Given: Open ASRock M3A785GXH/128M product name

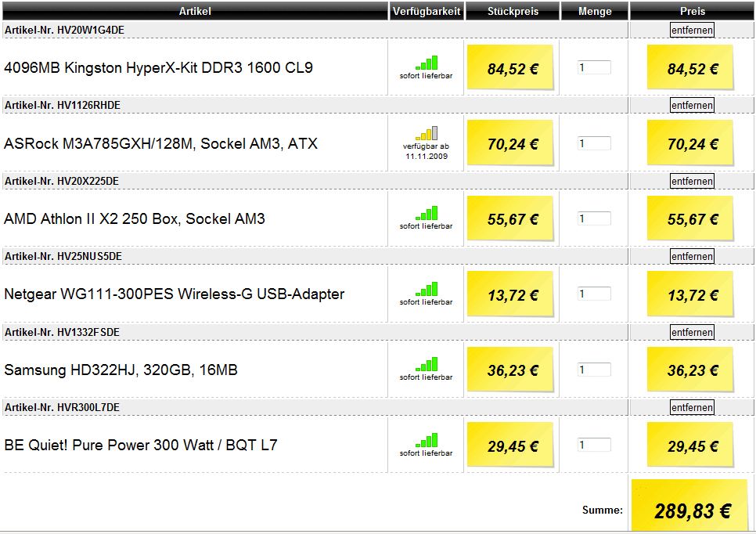Looking at the screenshot, I should click(161, 143).
